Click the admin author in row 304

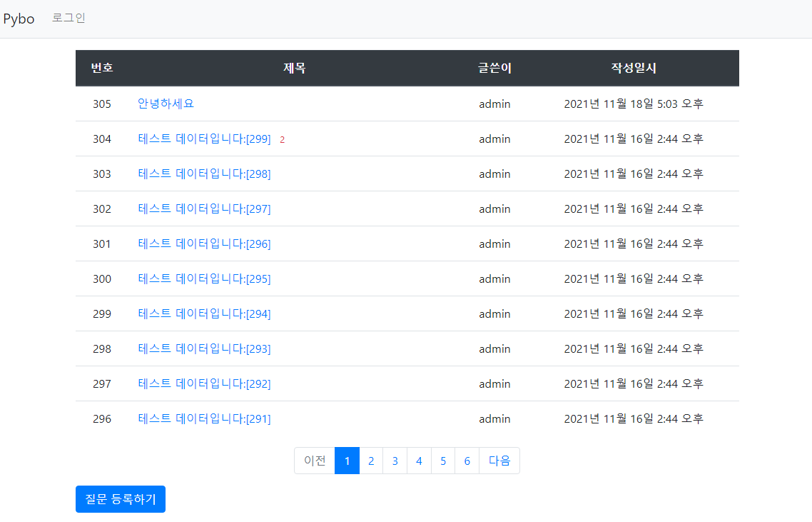click(494, 139)
